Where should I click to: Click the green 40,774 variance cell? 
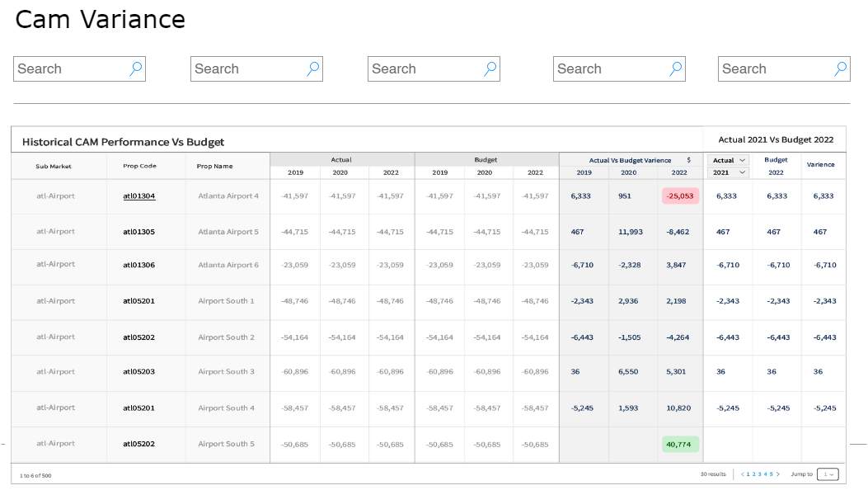(x=680, y=444)
